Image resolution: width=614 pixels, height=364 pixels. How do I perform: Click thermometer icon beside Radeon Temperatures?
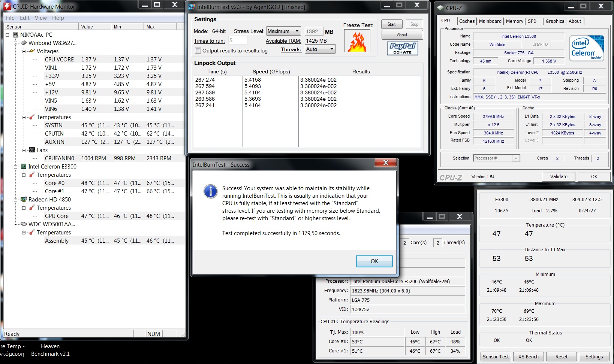point(32,208)
